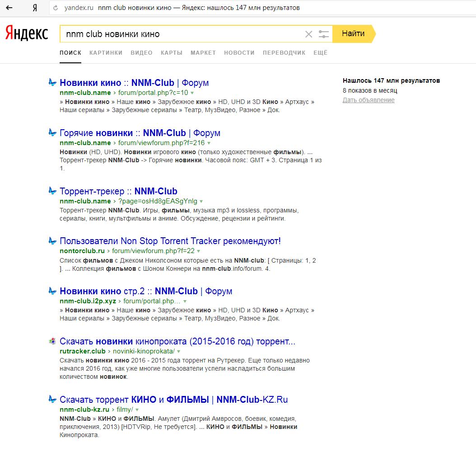
Task: Click forum/viewforum.php?f=22 path link
Action: [x=153, y=251]
